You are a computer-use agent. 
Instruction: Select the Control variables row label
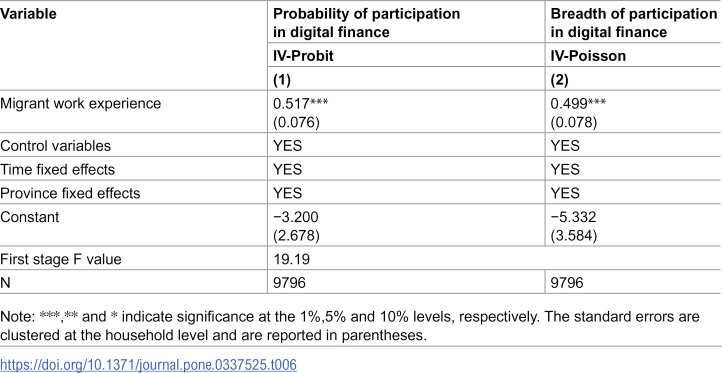[56, 146]
